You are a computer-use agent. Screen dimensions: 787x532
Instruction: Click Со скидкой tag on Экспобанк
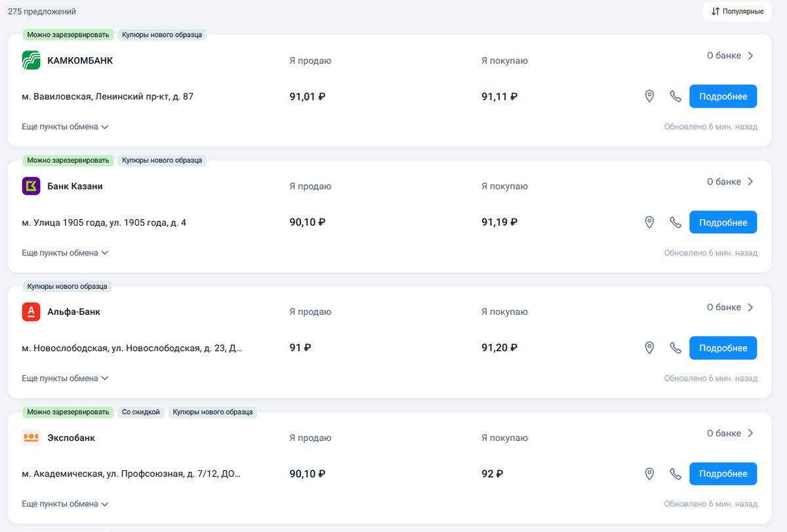[141, 412]
